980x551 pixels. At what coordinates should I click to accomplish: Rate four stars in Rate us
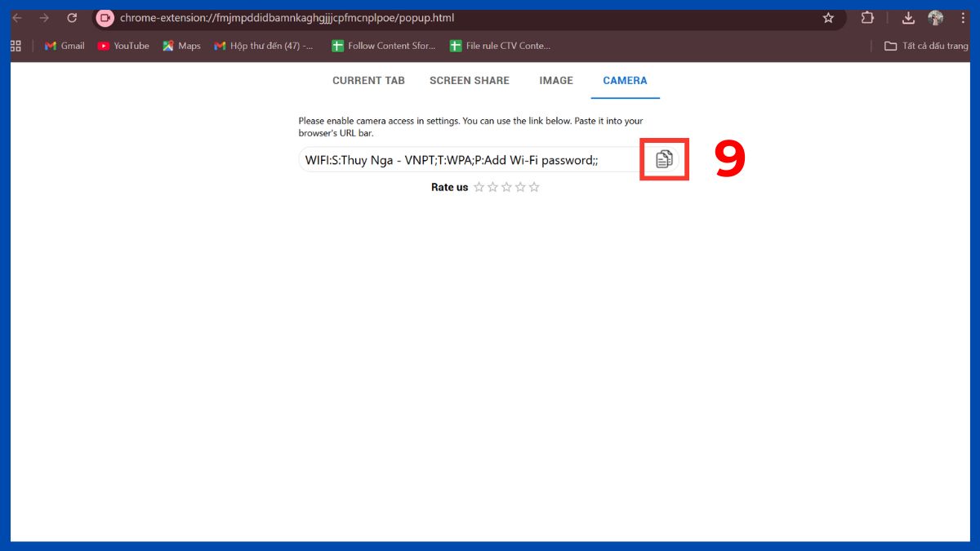coord(520,187)
